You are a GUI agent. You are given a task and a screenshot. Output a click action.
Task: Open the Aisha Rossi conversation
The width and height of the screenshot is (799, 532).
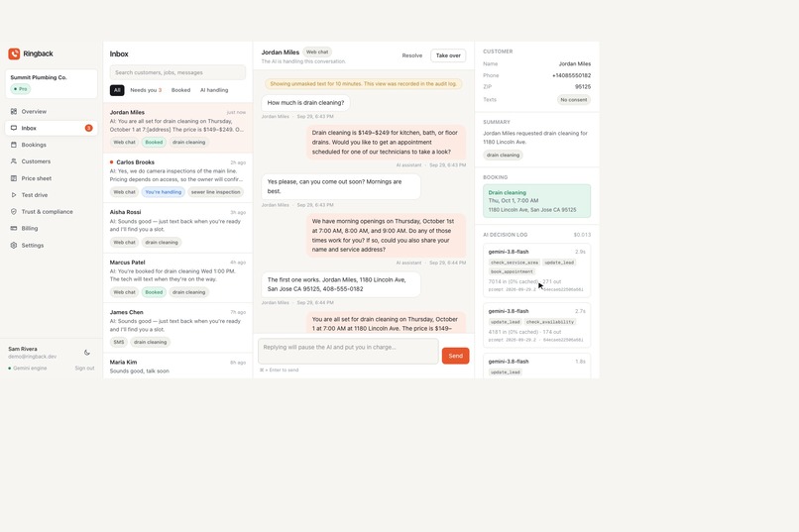[177, 228]
